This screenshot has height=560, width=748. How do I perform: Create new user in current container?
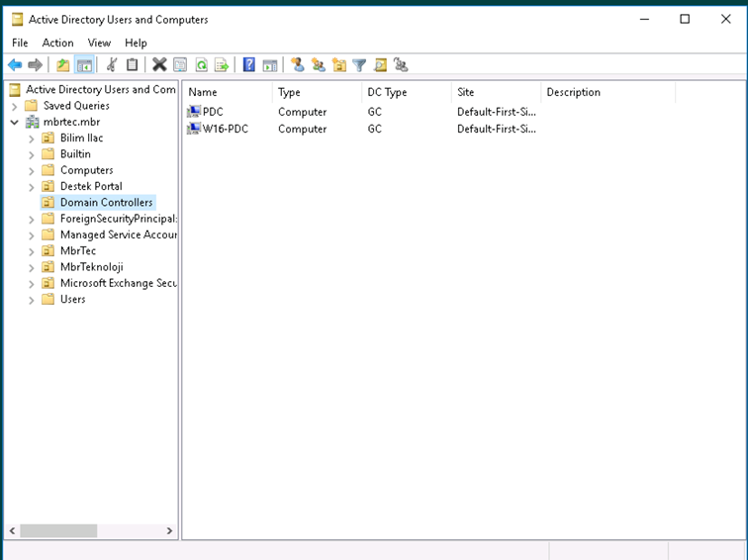298,65
